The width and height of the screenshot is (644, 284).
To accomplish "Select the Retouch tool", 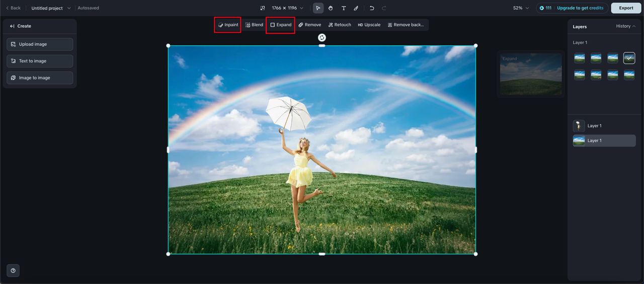I will pyautogui.click(x=340, y=25).
